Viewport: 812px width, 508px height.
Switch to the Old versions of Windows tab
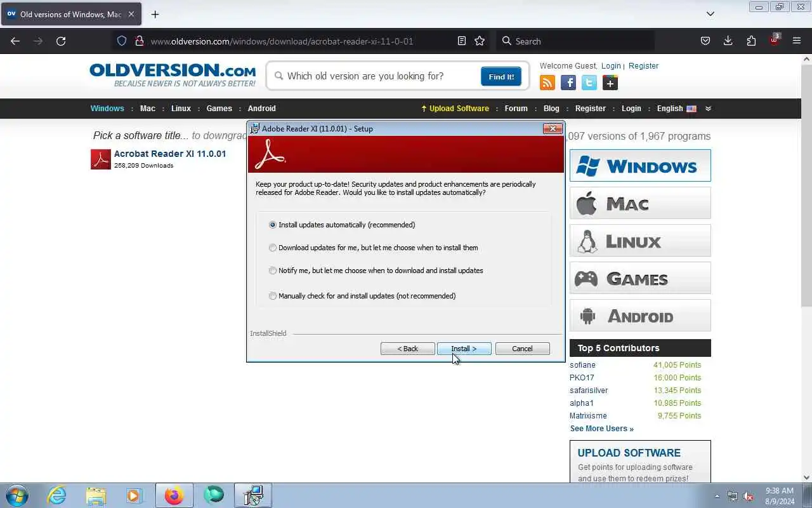(70, 14)
